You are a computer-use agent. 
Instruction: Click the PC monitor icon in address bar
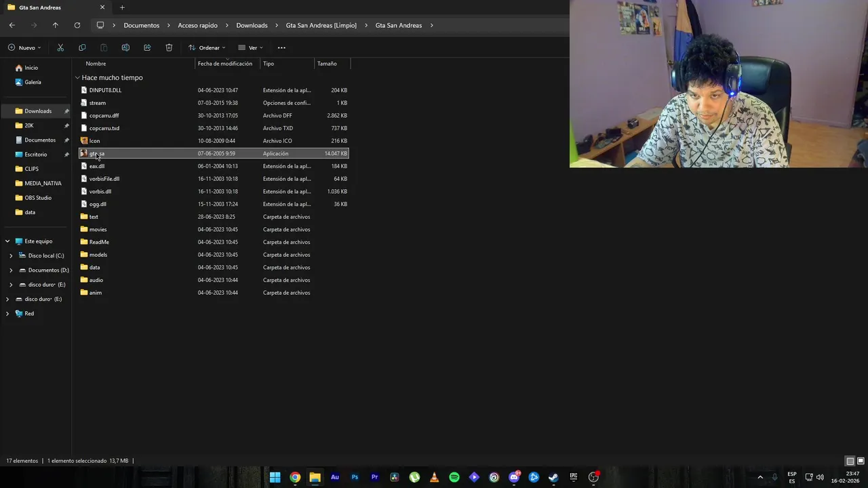pos(100,25)
